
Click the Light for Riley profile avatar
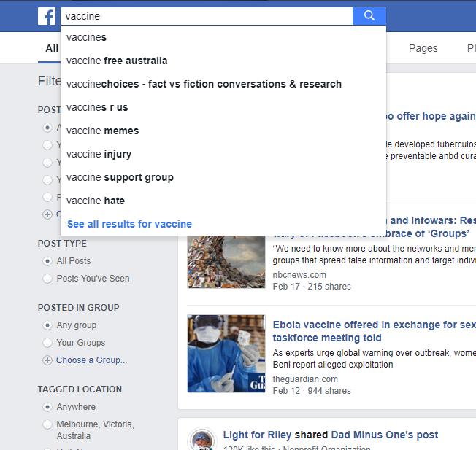(201, 440)
